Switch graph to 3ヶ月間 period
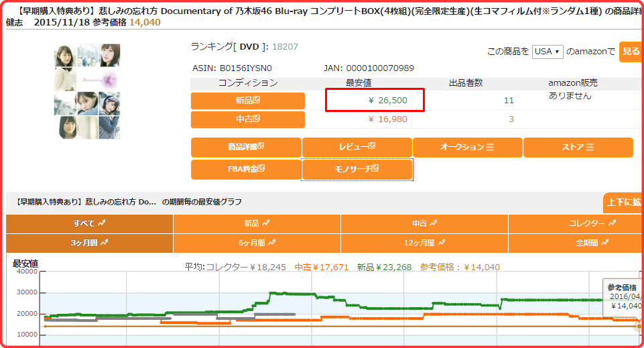The width and height of the screenshot is (644, 348). pyautogui.click(x=90, y=243)
